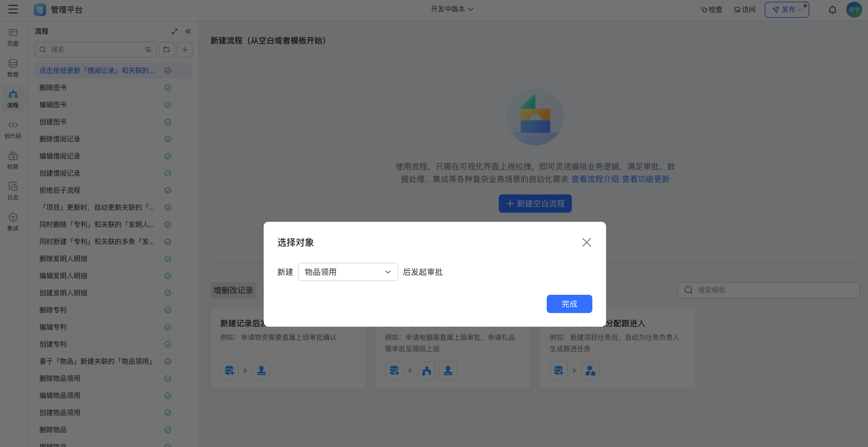Open the 查看流程介绍 link
Viewport: 868px width, 447px height.
coord(595,179)
